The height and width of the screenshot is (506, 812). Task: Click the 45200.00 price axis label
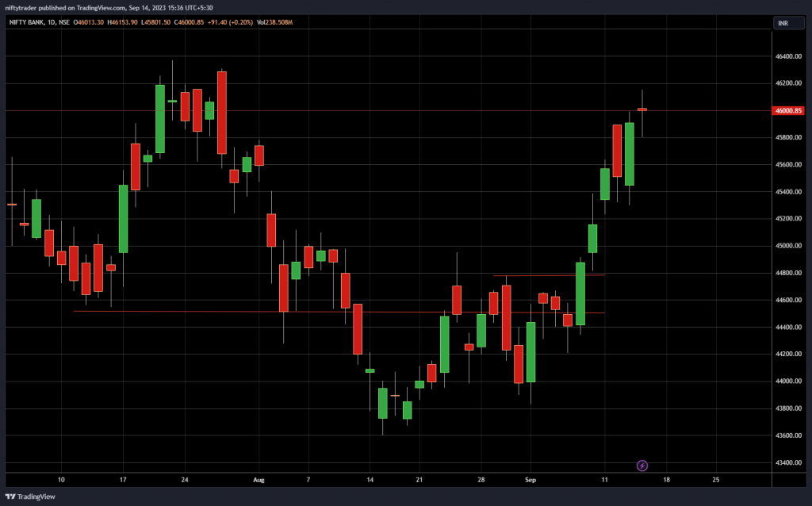(788, 219)
